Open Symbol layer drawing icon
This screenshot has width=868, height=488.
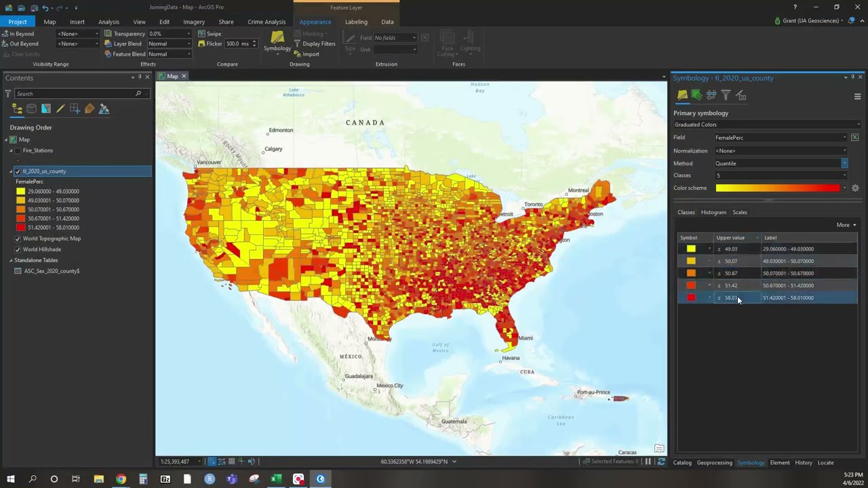[711, 95]
